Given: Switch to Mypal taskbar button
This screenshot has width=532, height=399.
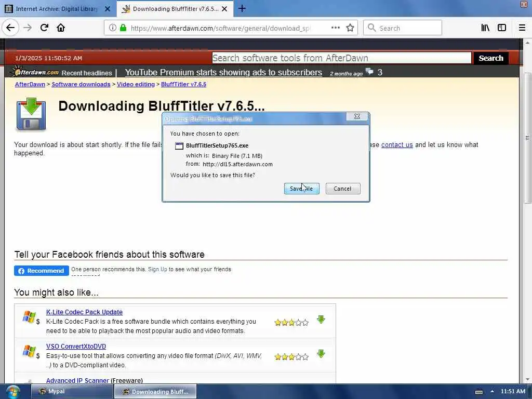Looking at the screenshot, I should point(72,392).
